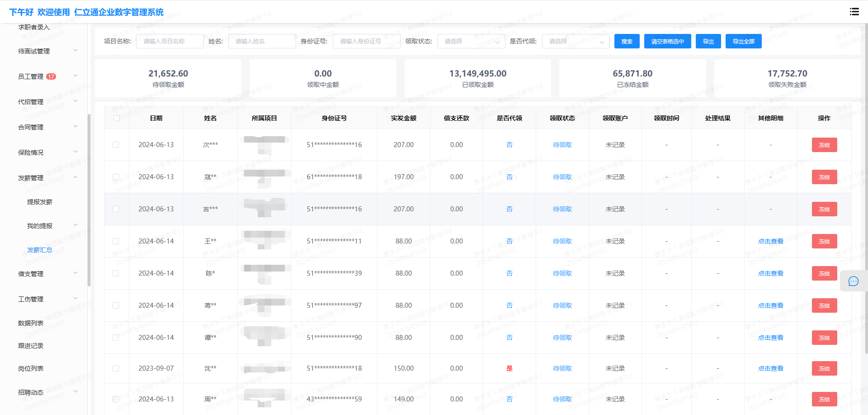Click 点击查看 link for 陈* row
The image size is (868, 415).
pos(770,273)
